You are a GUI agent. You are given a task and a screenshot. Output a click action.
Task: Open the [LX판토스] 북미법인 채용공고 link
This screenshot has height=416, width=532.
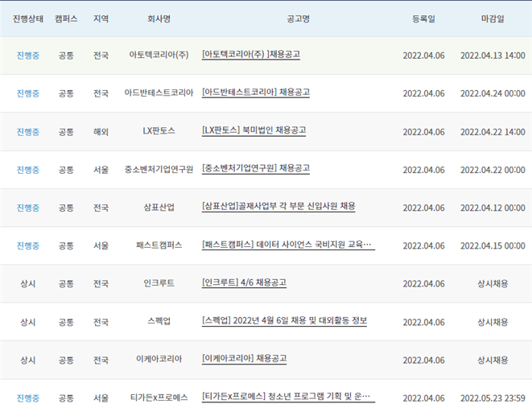[254, 131]
